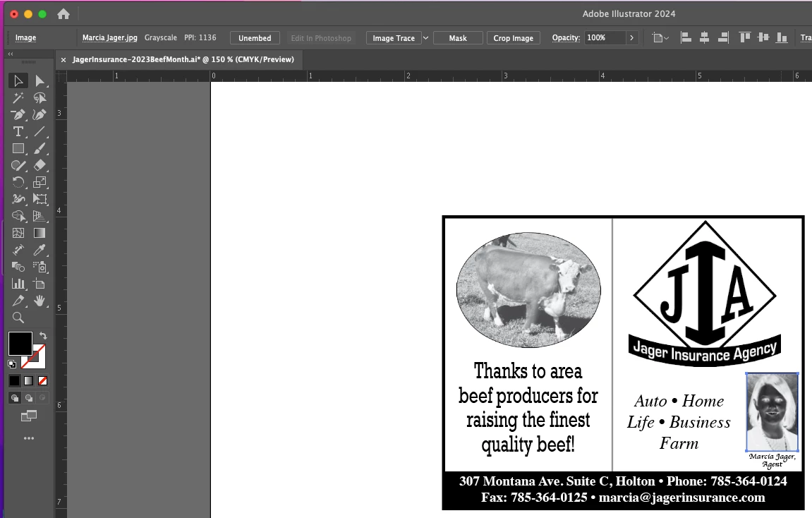Close the JagerInsurance document tab
Image resolution: width=812 pixels, height=518 pixels.
coord(63,60)
